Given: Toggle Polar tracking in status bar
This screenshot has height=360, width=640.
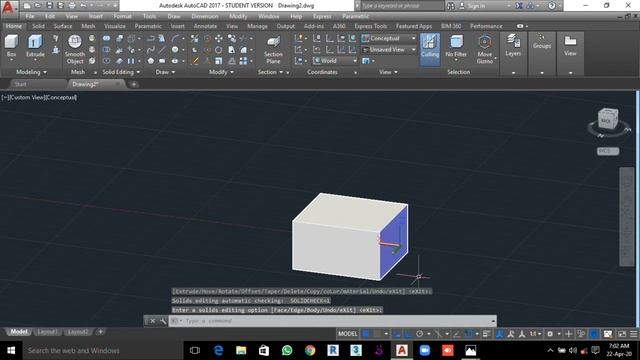Looking at the screenshot, I should click(x=419, y=334).
